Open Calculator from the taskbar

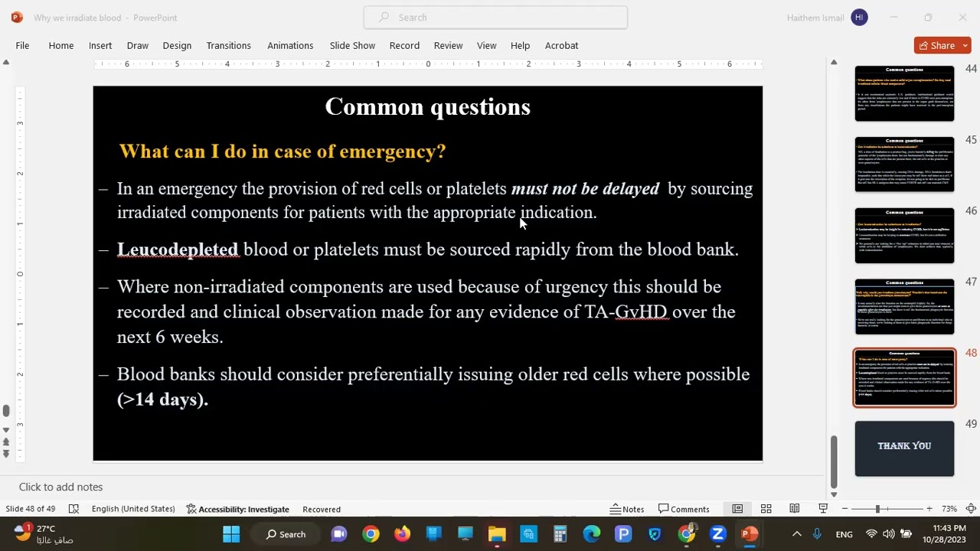pos(560,534)
